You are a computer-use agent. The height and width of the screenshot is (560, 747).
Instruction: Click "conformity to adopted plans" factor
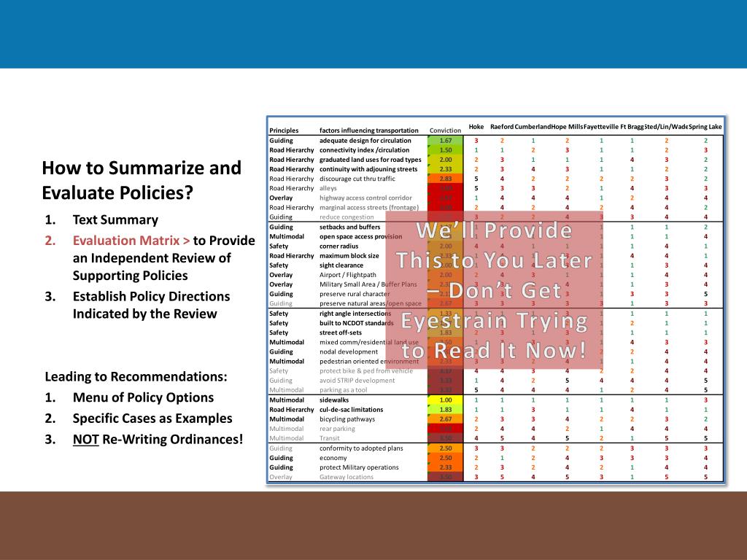click(361, 448)
